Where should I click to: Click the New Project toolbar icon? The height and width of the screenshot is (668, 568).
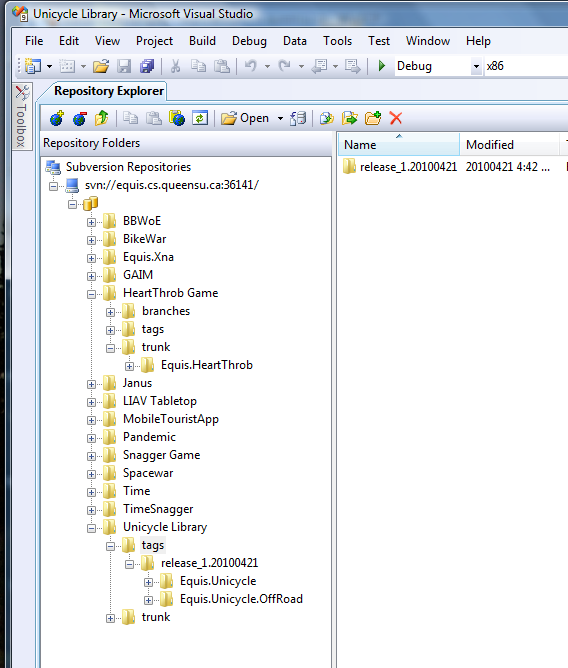coord(33,66)
